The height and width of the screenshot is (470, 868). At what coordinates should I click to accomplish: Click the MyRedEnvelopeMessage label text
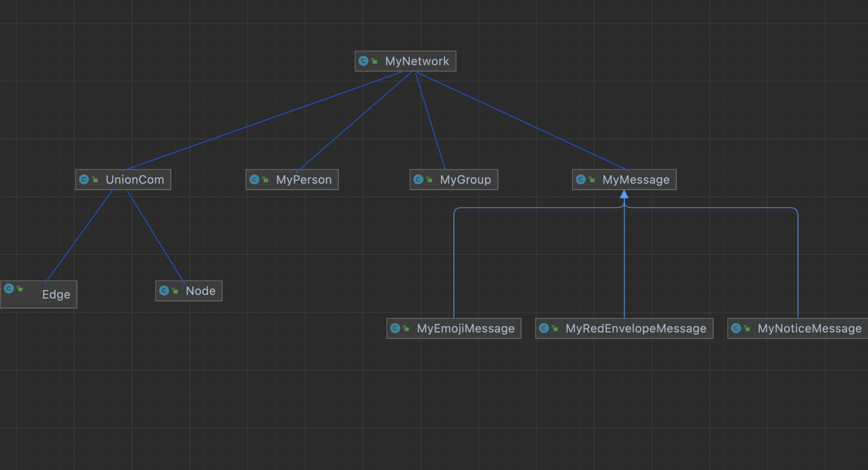pos(636,329)
